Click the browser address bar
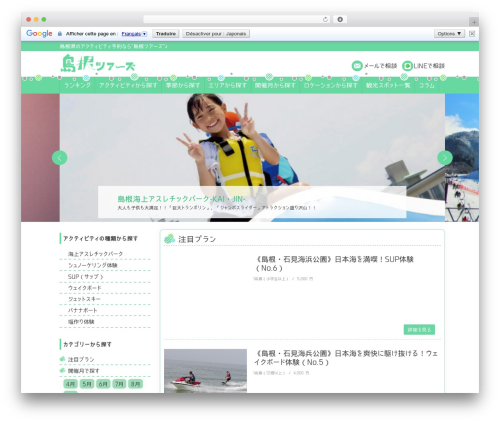Image resolution: width=500 pixels, height=423 pixels. click(x=237, y=19)
